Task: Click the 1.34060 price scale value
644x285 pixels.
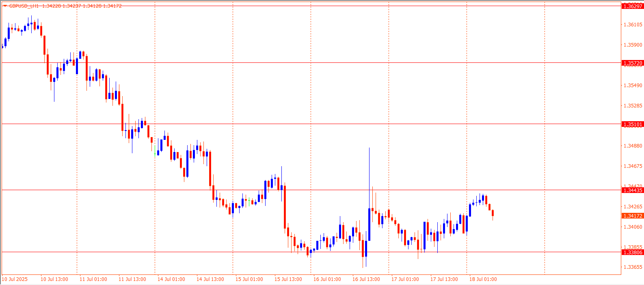Action: click(x=633, y=227)
